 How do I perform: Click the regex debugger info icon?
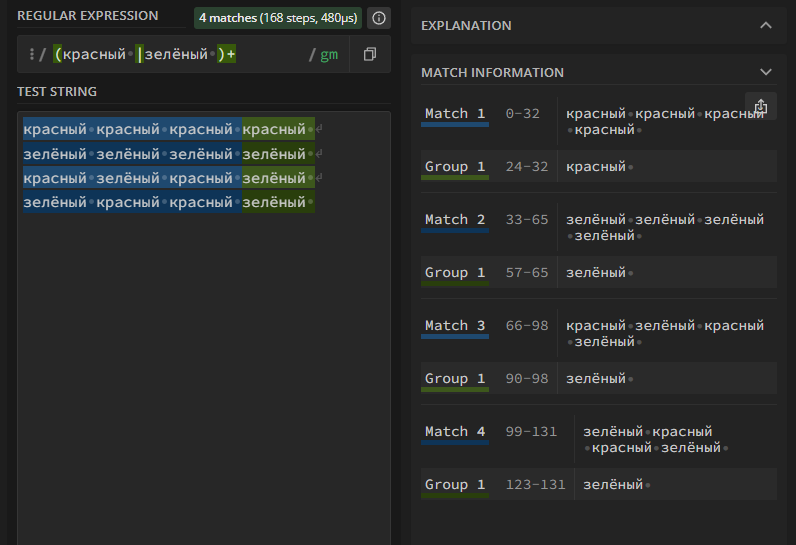379,18
